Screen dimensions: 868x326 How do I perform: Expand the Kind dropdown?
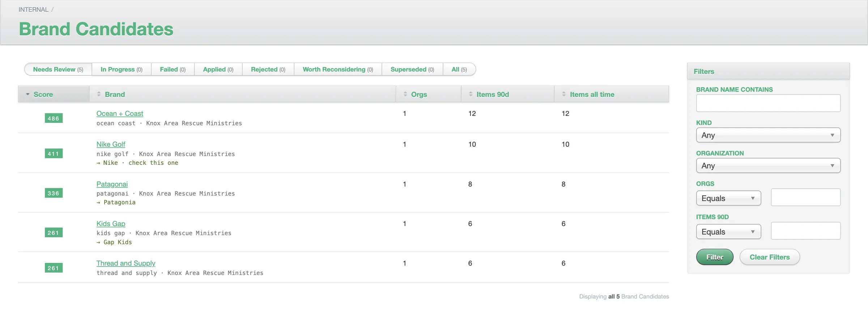(x=768, y=135)
